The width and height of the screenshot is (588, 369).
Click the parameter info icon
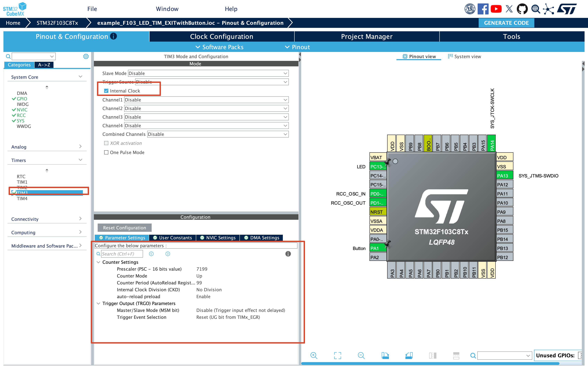point(288,254)
